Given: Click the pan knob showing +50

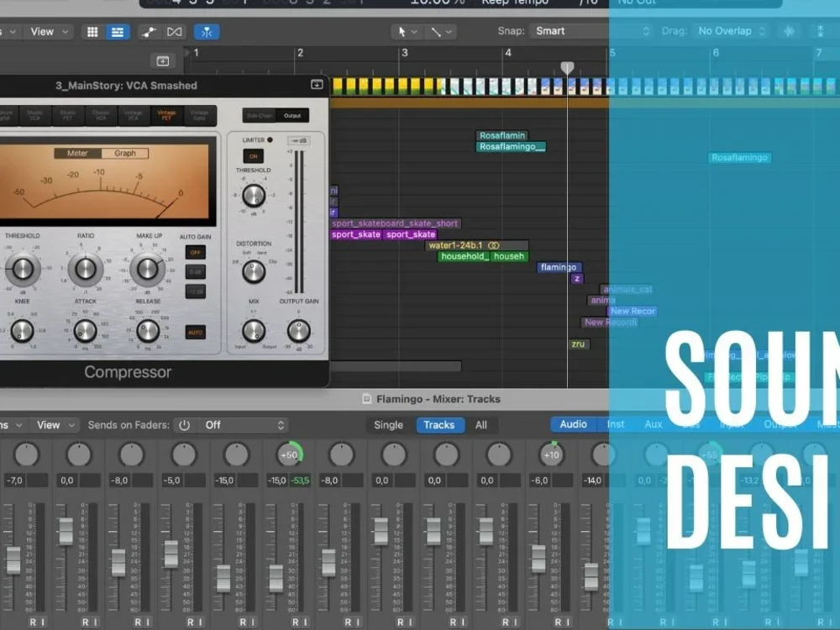Looking at the screenshot, I should point(289,454).
